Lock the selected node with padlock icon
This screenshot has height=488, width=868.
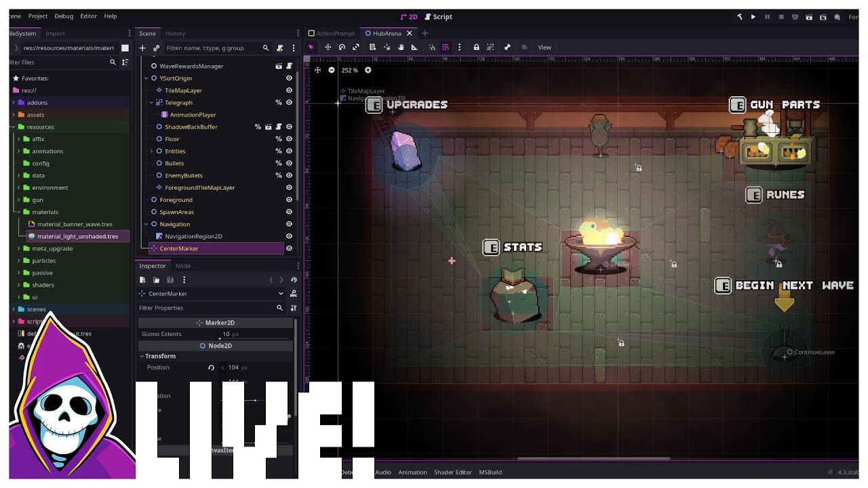coord(476,47)
